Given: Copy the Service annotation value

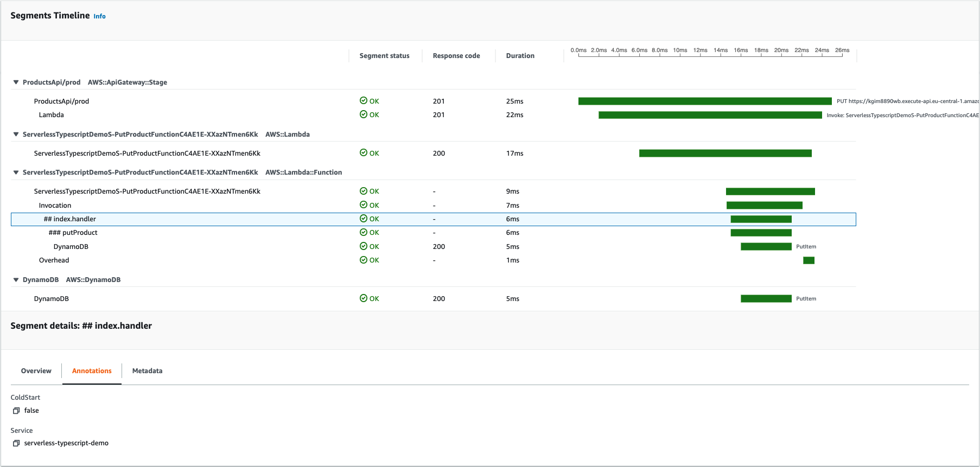Looking at the screenshot, I should point(16,443).
